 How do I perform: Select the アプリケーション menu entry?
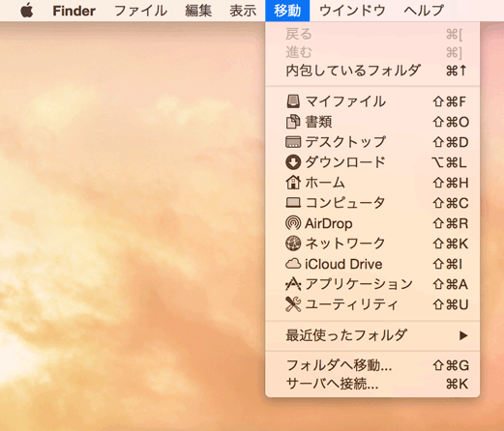359,284
